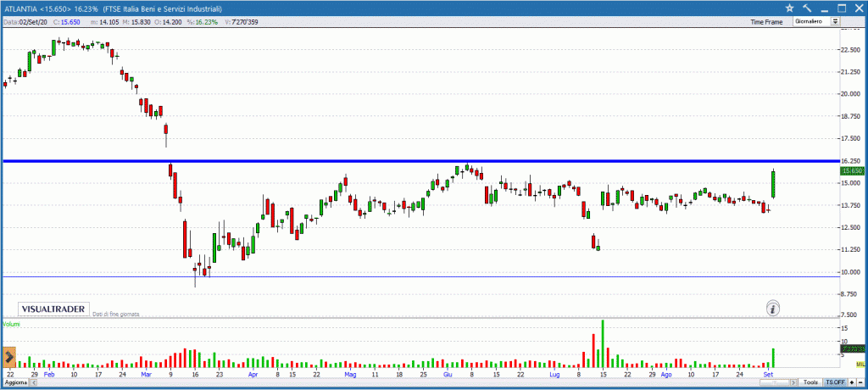The image size is (868, 390).
Task: Click the thin blue line near 9.75
Action: pyautogui.click(x=420, y=276)
